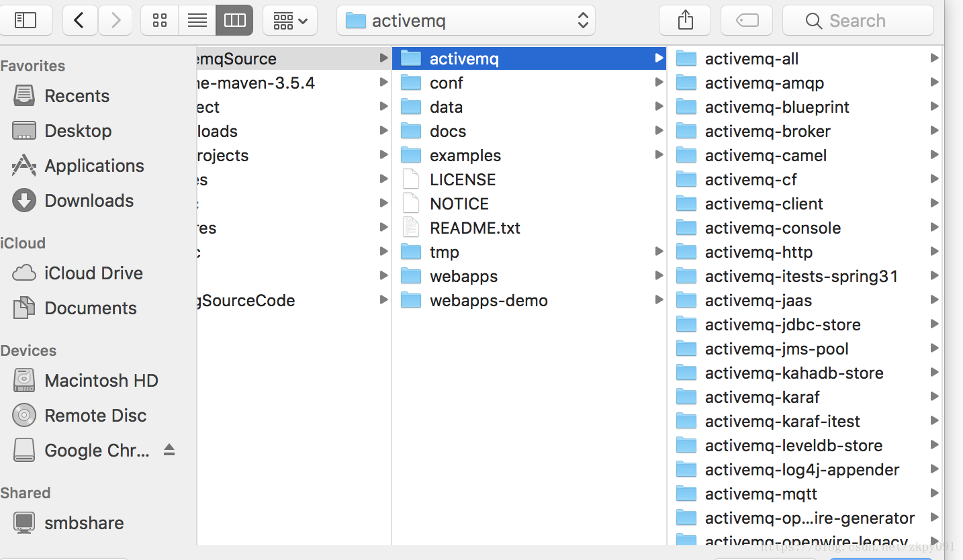
Task: Select the activemq-blueprint folder
Action: tap(805, 107)
